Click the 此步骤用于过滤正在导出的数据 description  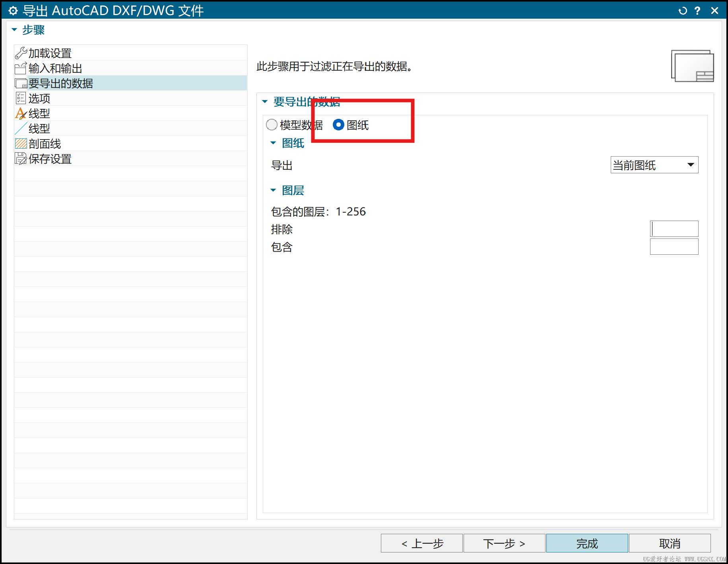pyautogui.click(x=334, y=66)
